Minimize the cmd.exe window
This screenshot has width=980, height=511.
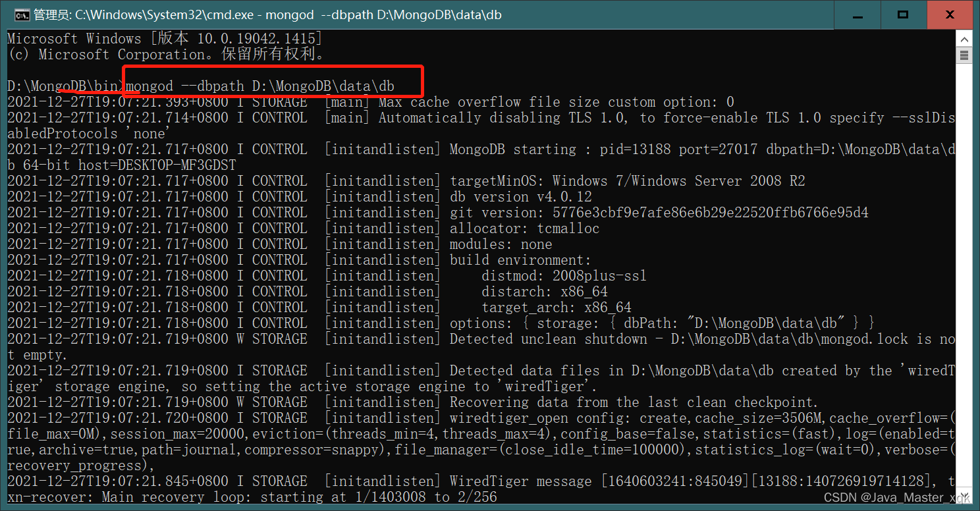coord(856,14)
